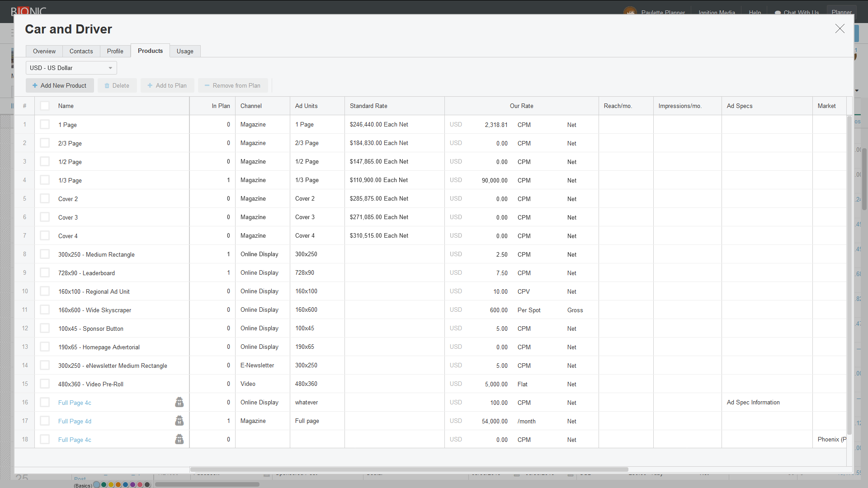The width and height of the screenshot is (868, 488).
Task: Open the Full Page 4d product link
Action: 75,421
